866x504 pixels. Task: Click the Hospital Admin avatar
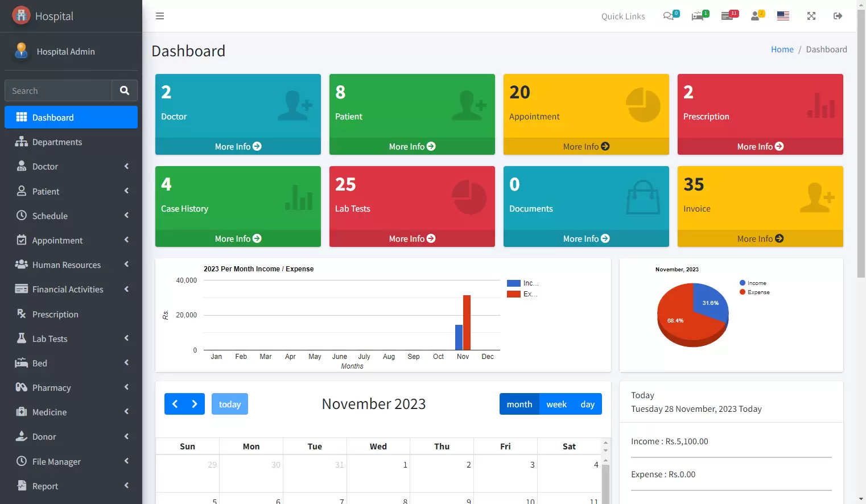(x=21, y=51)
